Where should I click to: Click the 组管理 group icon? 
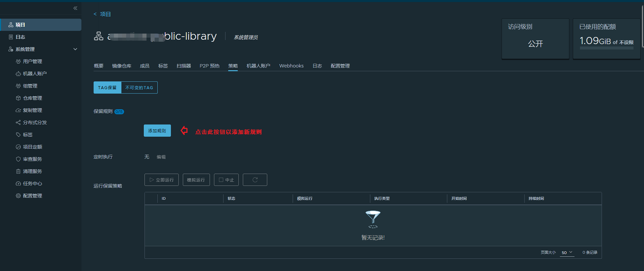pyautogui.click(x=18, y=86)
